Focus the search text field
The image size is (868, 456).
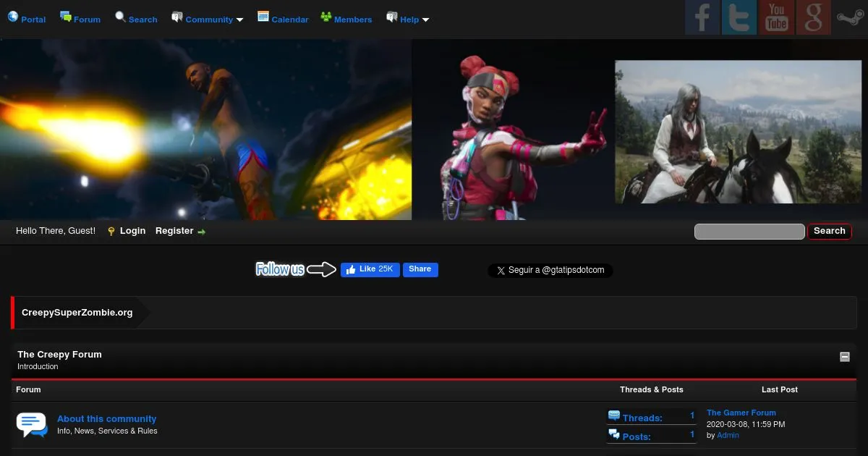coord(749,232)
